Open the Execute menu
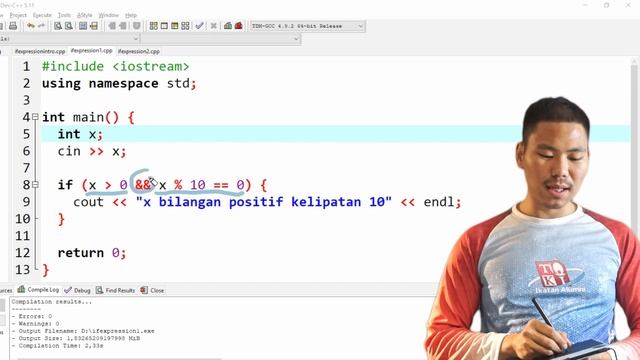This screenshot has width=640, height=360. coord(42,15)
